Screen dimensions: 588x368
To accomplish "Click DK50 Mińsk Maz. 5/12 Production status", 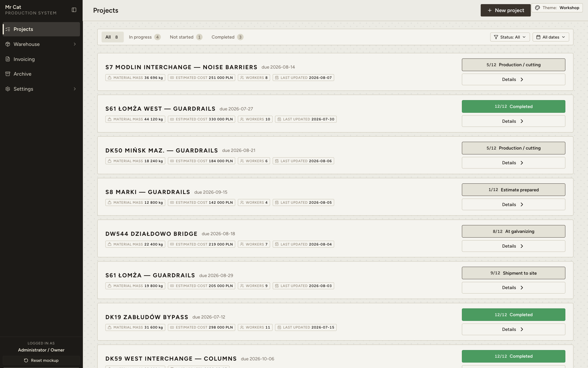I will 513,148.
